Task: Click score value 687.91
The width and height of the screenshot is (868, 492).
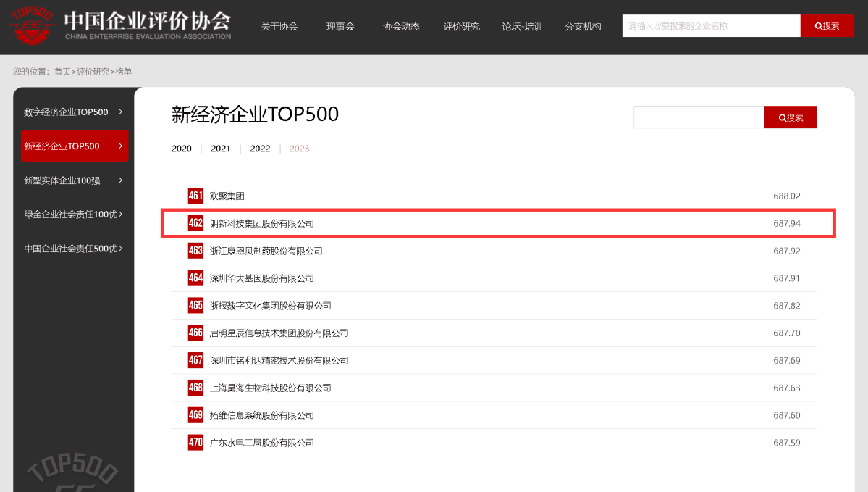Action: [787, 278]
